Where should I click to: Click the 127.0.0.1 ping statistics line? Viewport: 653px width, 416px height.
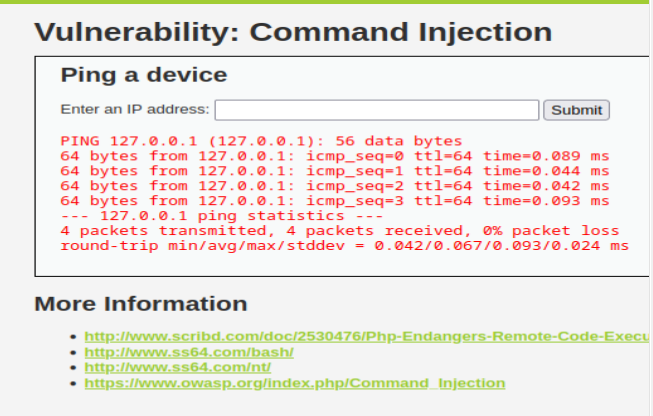pyautogui.click(x=222, y=216)
